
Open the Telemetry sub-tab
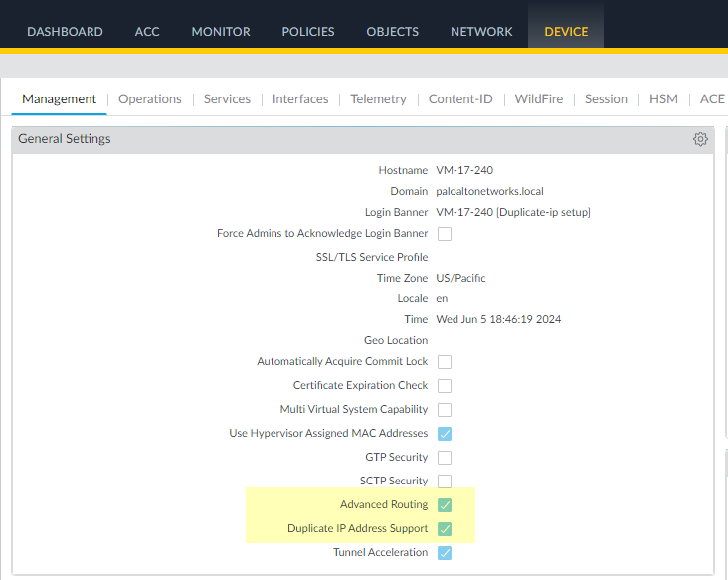coord(378,98)
